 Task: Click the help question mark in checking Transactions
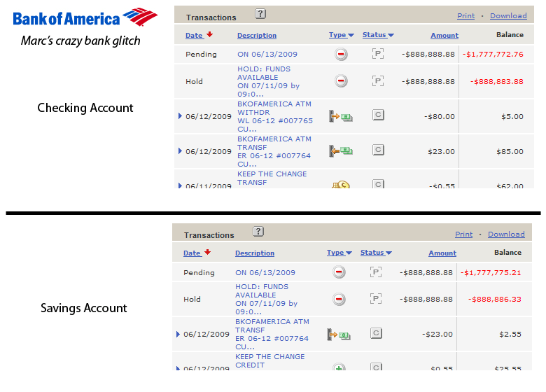click(260, 13)
